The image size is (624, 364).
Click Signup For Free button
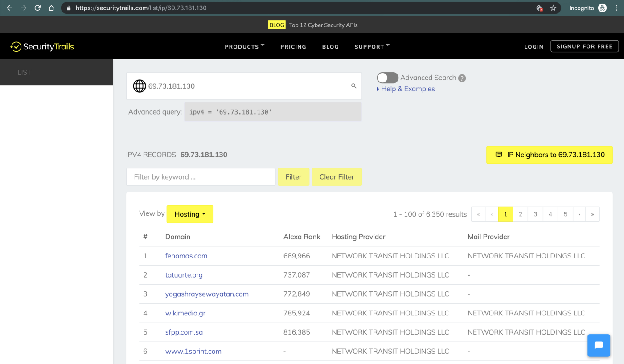(x=584, y=46)
